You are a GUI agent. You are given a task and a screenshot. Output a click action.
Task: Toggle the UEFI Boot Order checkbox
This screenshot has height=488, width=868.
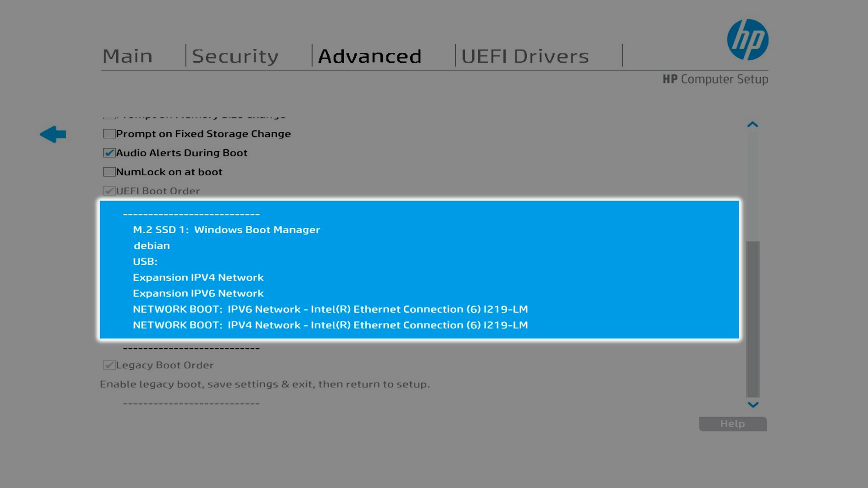pyautogui.click(x=109, y=191)
